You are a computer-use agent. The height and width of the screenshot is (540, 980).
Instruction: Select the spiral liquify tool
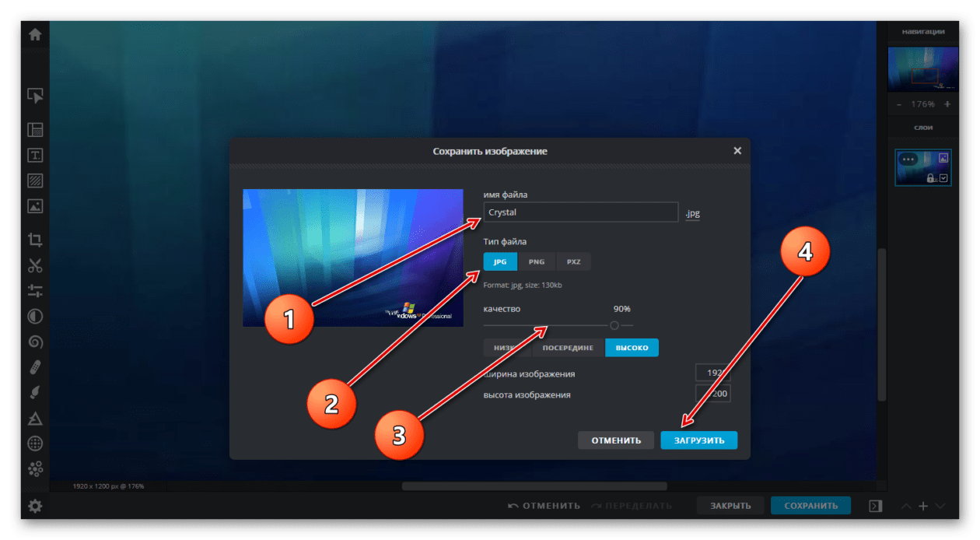pos(35,342)
